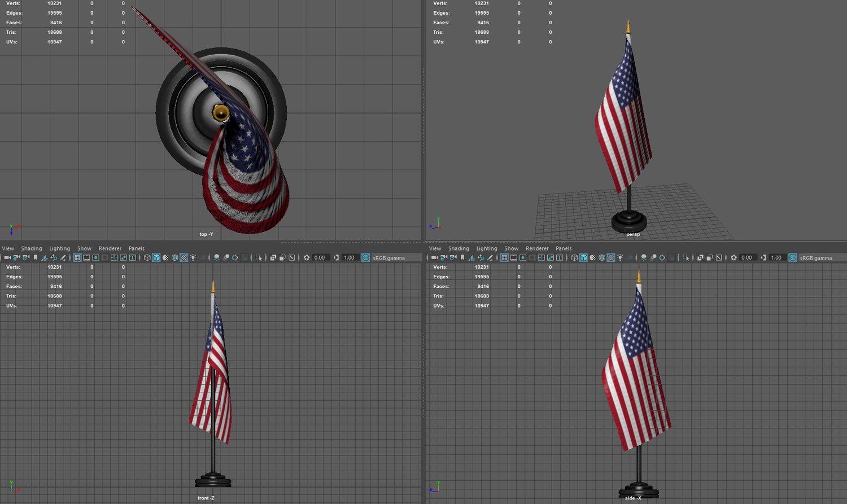Switch side view to Wireframe shading
The height and width of the screenshot is (504, 847).
coord(574,257)
